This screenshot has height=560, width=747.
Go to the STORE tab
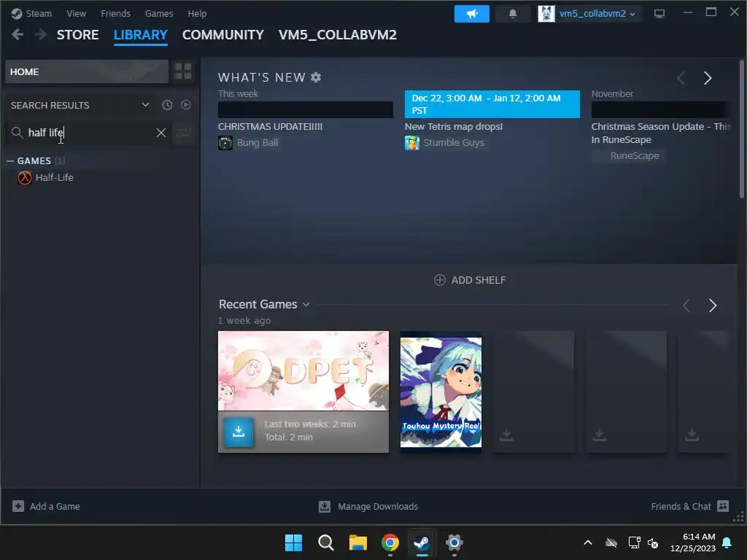[77, 35]
